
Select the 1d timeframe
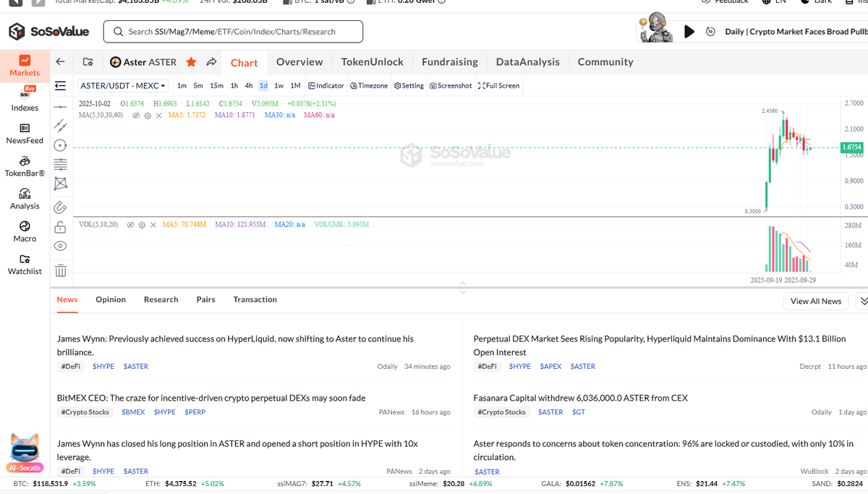[263, 85]
